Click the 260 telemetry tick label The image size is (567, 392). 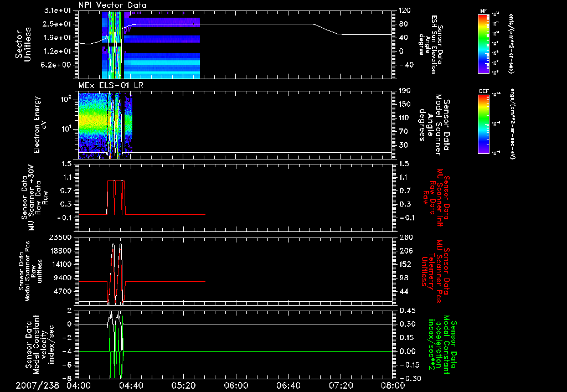click(405, 237)
